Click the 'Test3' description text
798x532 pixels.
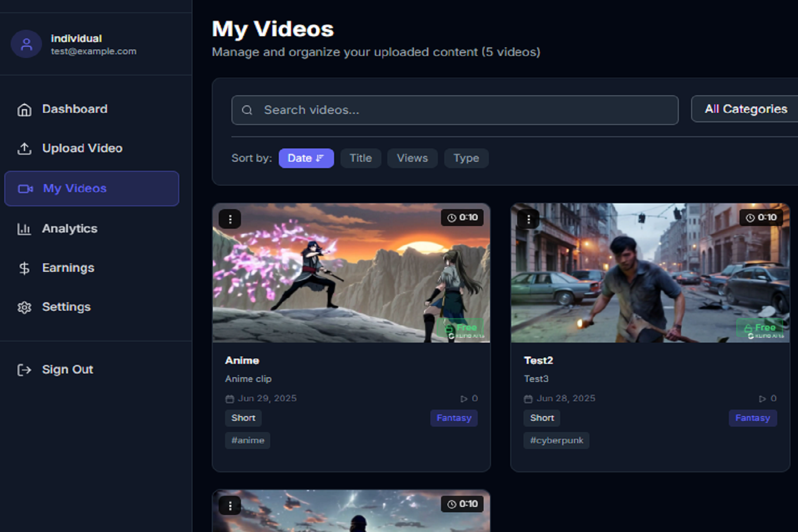coord(536,379)
